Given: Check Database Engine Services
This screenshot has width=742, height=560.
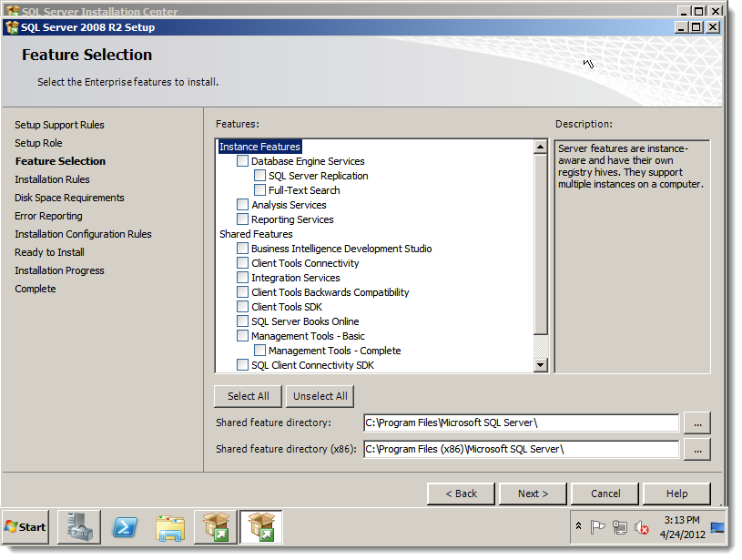Looking at the screenshot, I should click(242, 161).
